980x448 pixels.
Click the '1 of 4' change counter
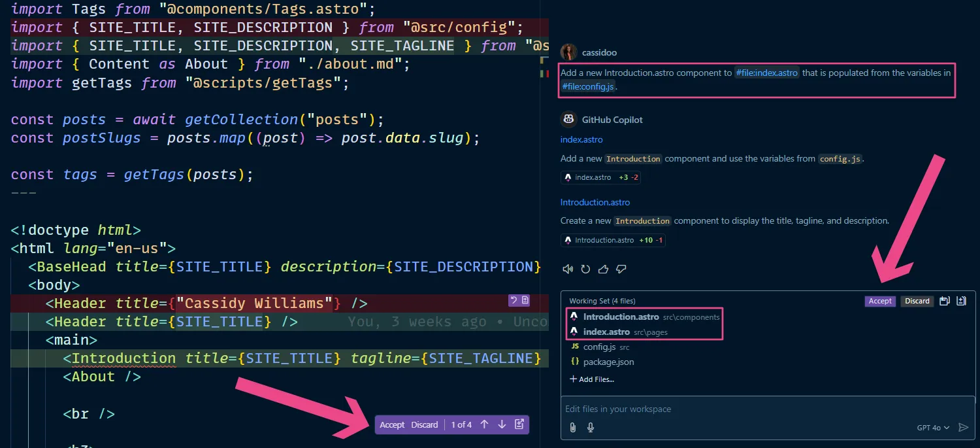click(461, 424)
